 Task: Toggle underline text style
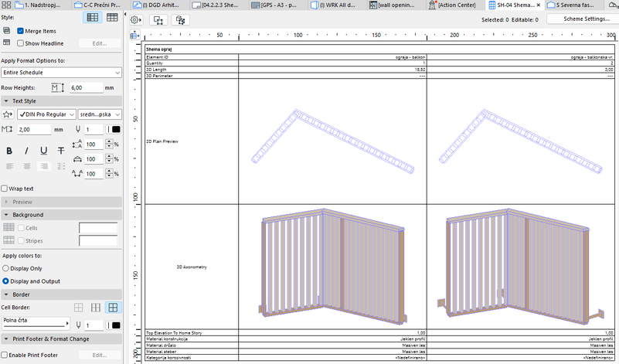point(44,151)
